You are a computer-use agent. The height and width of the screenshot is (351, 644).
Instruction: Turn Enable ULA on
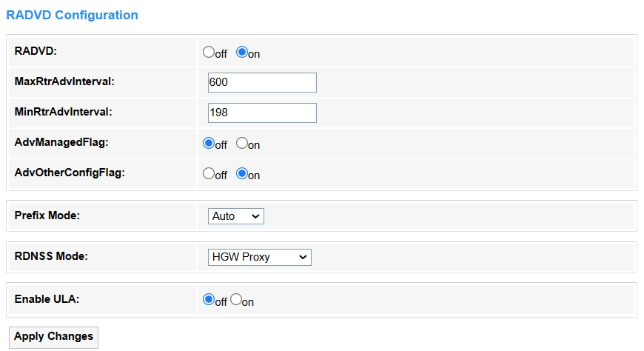[236, 300]
